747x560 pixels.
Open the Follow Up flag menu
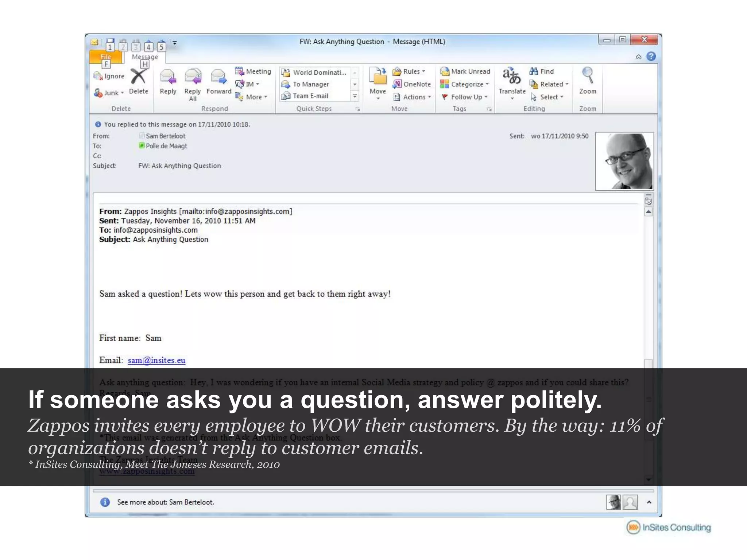[x=464, y=97]
